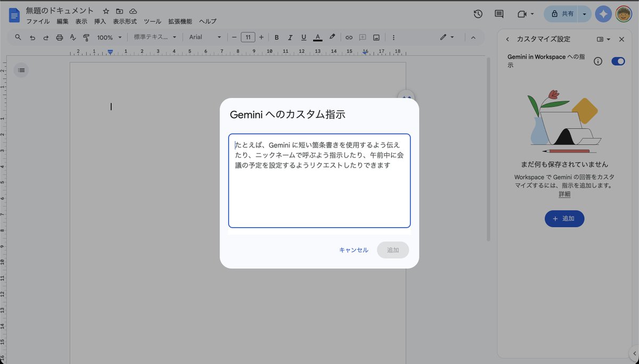Open the ヘルプ menu
639x364 pixels.
(208, 22)
